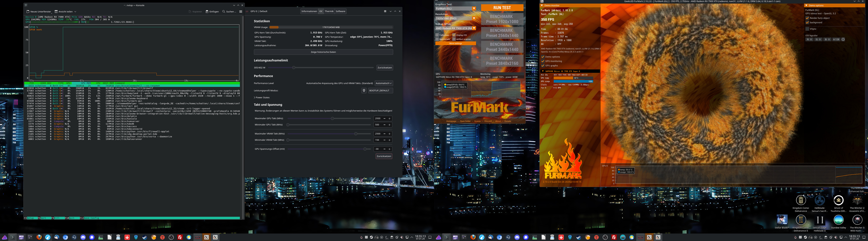Click the Leistungsaufnamelimit power slider handle
The height and width of the screenshot is (241, 868).
(x=294, y=68)
